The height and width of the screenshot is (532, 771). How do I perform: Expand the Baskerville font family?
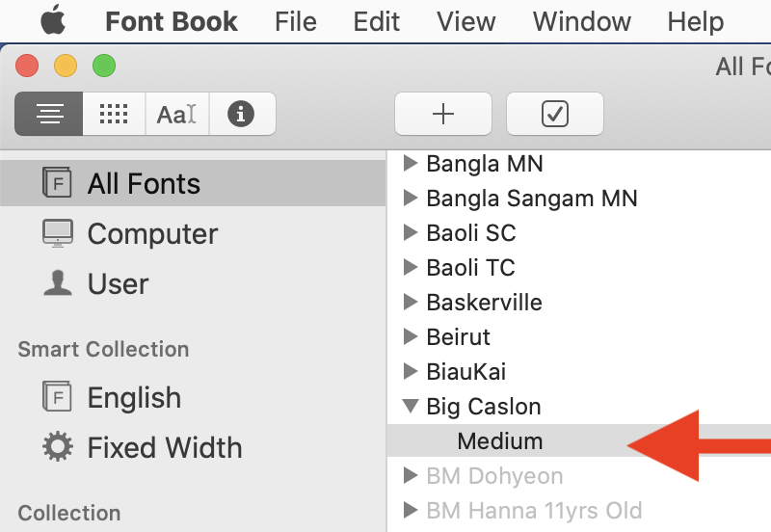(411, 302)
